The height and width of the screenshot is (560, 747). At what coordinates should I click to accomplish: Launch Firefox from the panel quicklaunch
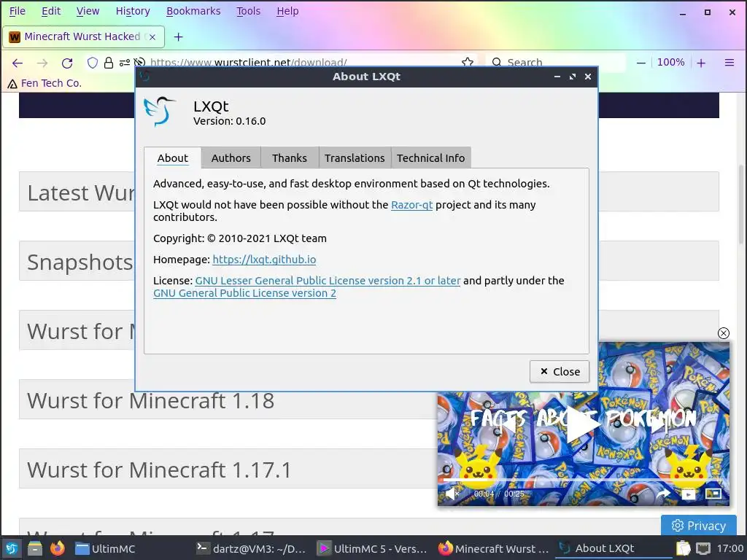click(57, 548)
